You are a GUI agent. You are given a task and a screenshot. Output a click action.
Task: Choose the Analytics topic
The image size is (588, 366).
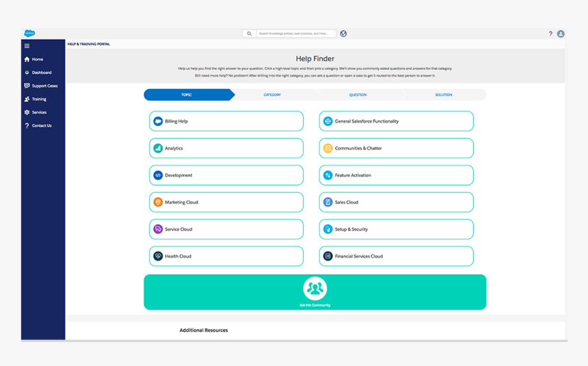226,148
